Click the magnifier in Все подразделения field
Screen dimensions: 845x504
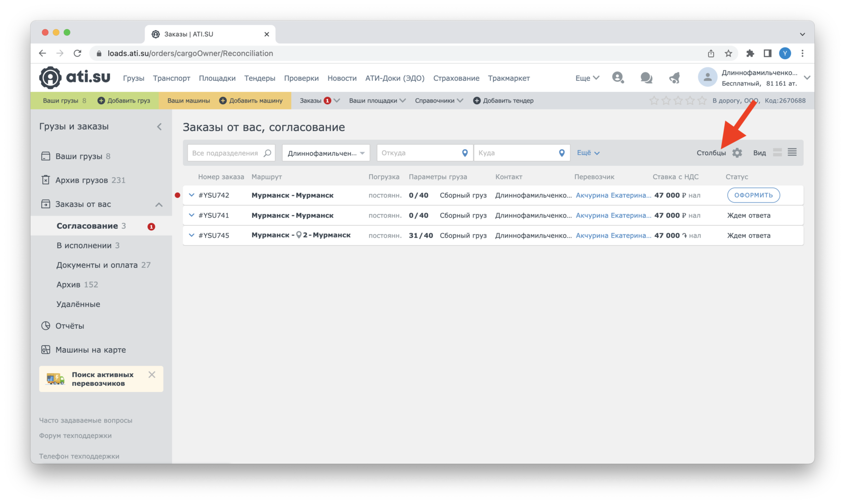click(268, 153)
